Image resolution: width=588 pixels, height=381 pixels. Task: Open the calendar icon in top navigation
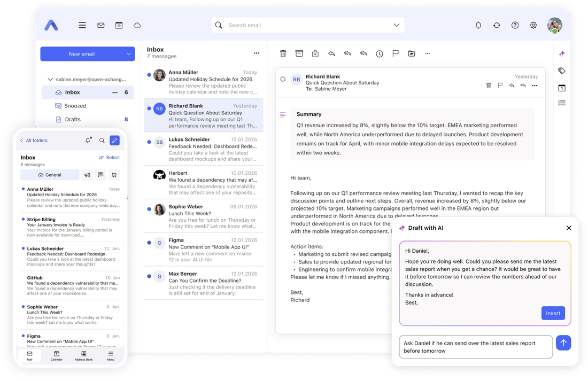coord(119,25)
